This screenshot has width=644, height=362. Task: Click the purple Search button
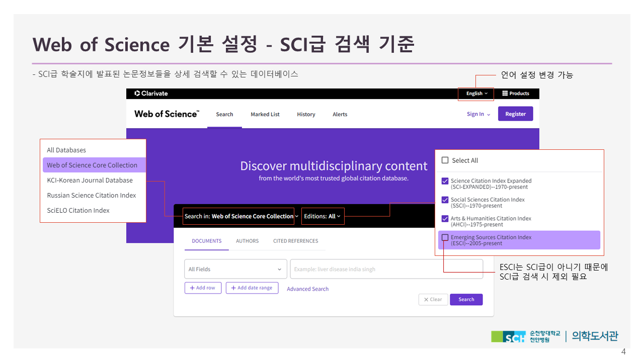click(466, 300)
